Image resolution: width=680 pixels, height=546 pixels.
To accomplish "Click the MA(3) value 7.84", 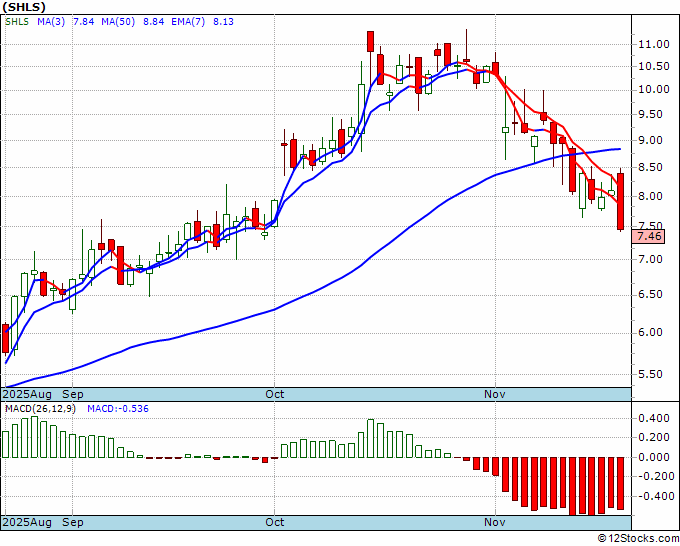I will coord(83,22).
